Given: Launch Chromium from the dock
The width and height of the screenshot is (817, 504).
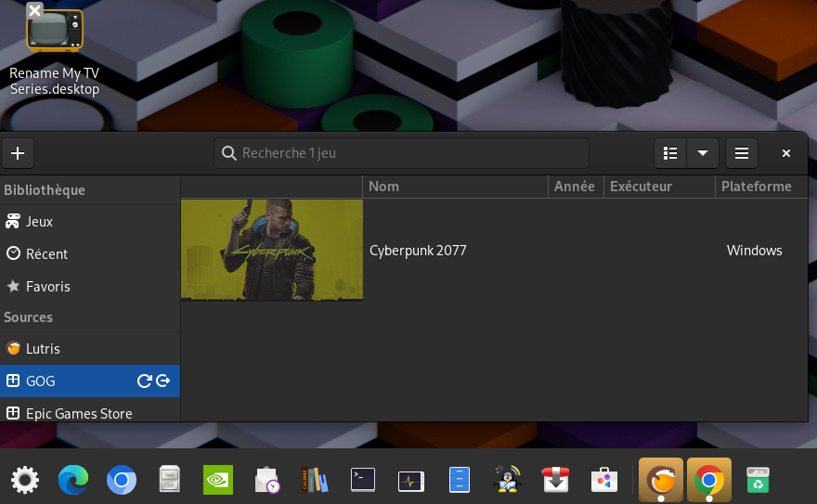Looking at the screenshot, I should [122, 480].
